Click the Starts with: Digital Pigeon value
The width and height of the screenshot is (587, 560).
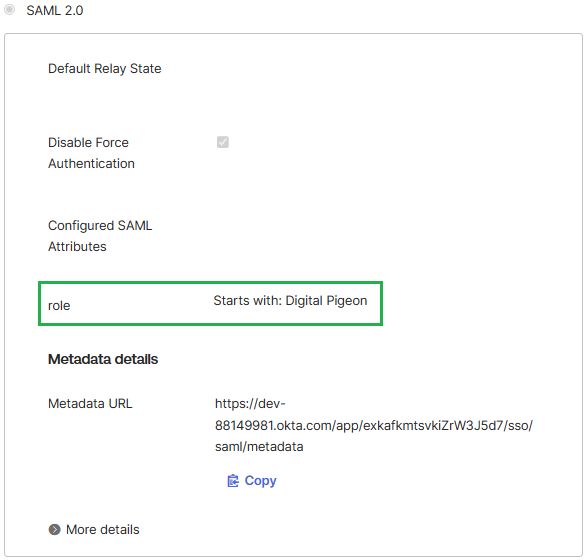(x=291, y=301)
